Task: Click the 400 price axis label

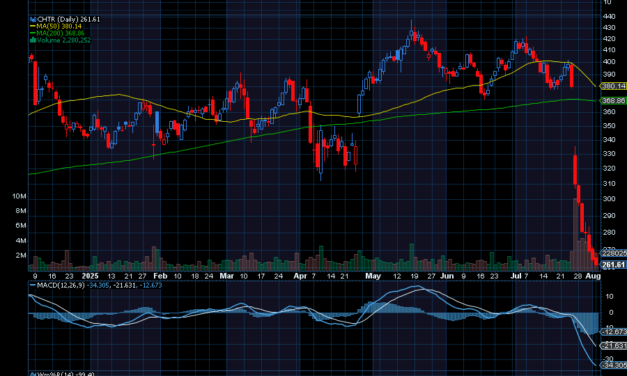Action: (609, 62)
